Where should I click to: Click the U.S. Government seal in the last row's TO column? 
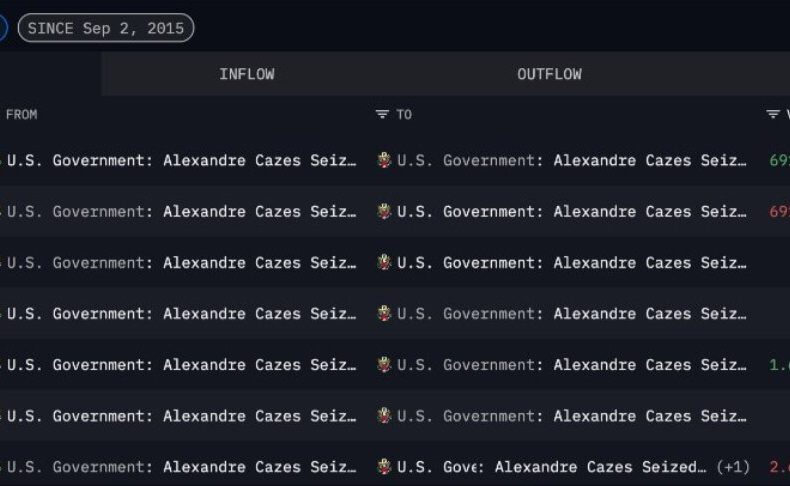click(384, 467)
